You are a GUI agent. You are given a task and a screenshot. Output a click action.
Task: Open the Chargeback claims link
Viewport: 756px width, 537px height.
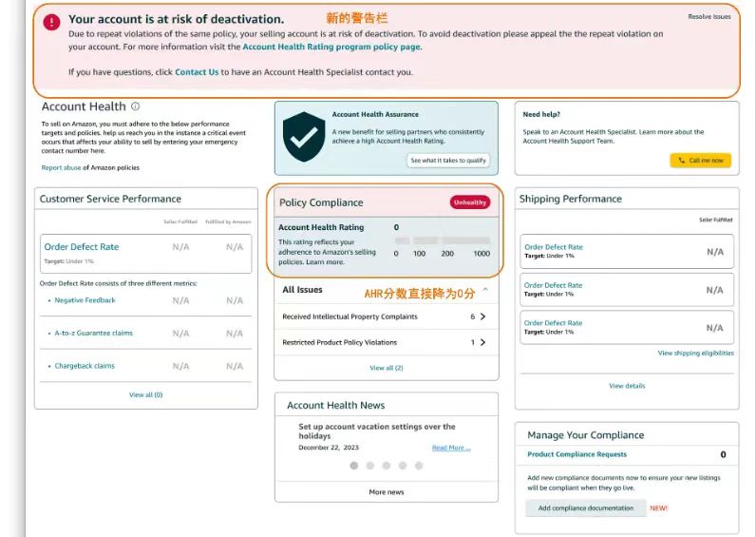click(85, 366)
